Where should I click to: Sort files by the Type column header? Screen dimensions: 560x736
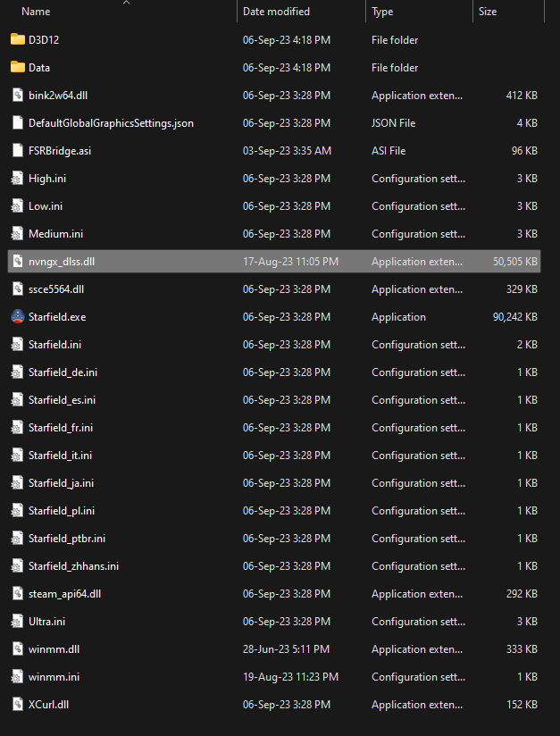[x=382, y=12]
